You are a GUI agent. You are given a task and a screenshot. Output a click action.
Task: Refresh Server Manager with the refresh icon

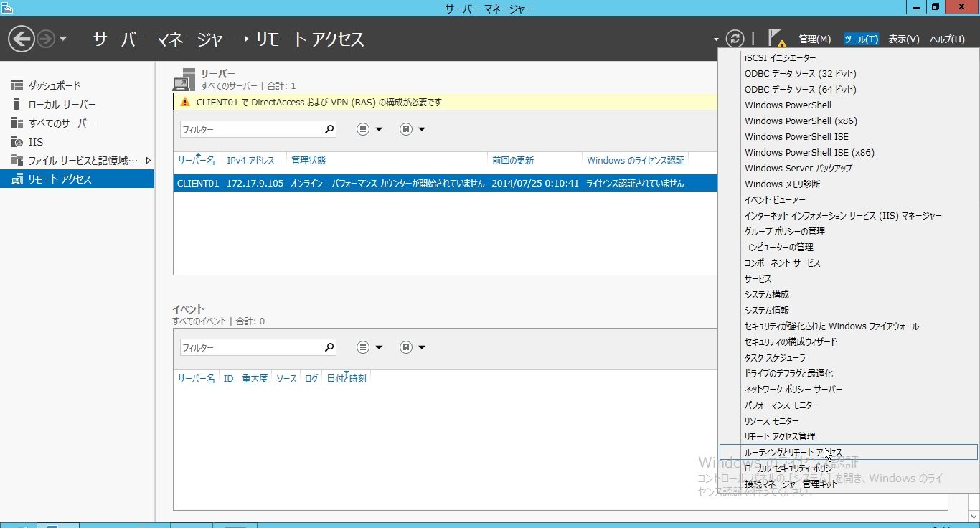[x=735, y=39]
